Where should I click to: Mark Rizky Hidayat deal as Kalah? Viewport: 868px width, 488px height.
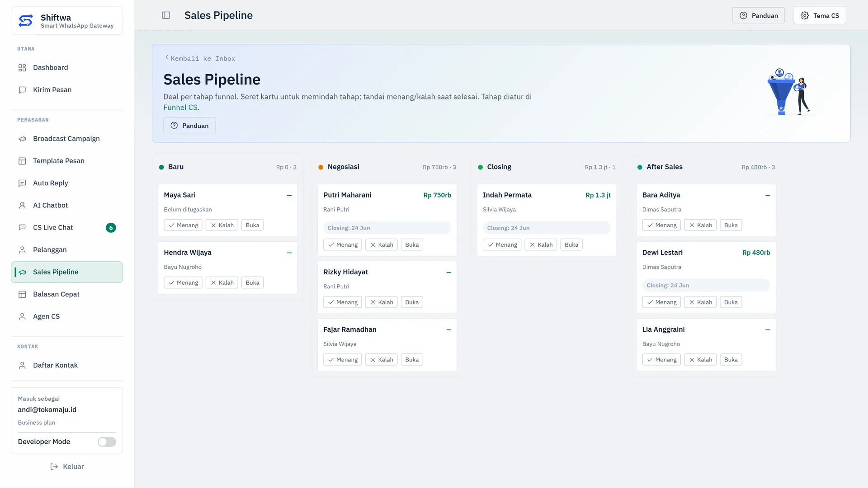tap(382, 302)
